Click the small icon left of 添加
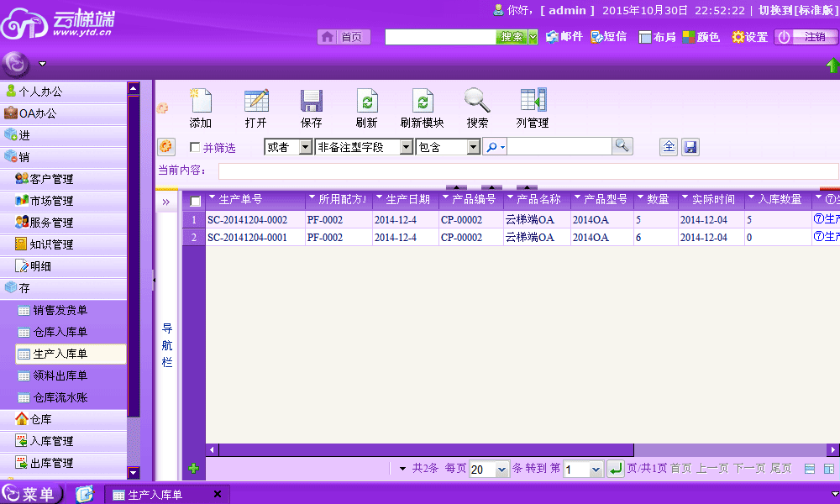The image size is (840, 504). pyautogui.click(x=162, y=108)
